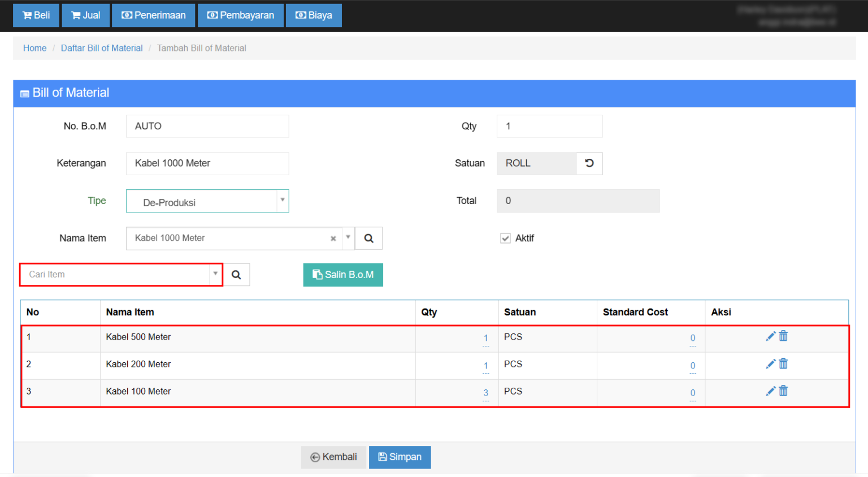Viewport: 868px width, 477px height.
Task: Click the edit pencil for Kabel 500 Meter
Action: tap(770, 336)
